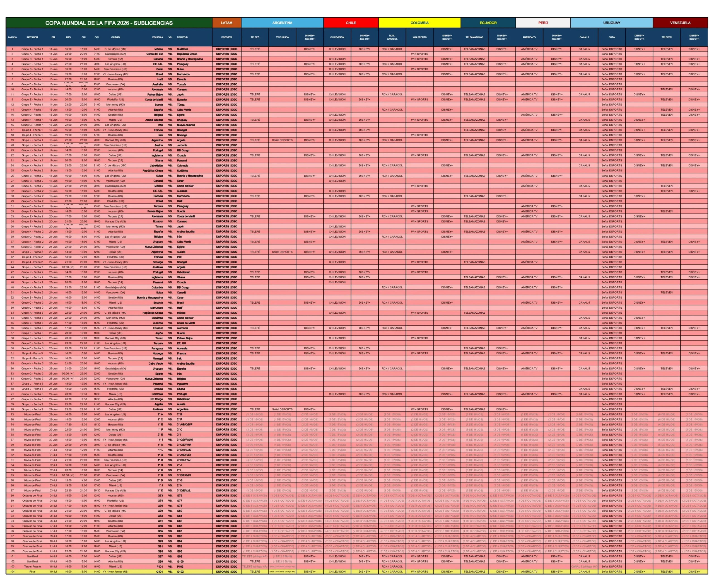Select Corea del Sur in match 2 row

(x=155, y=54)
